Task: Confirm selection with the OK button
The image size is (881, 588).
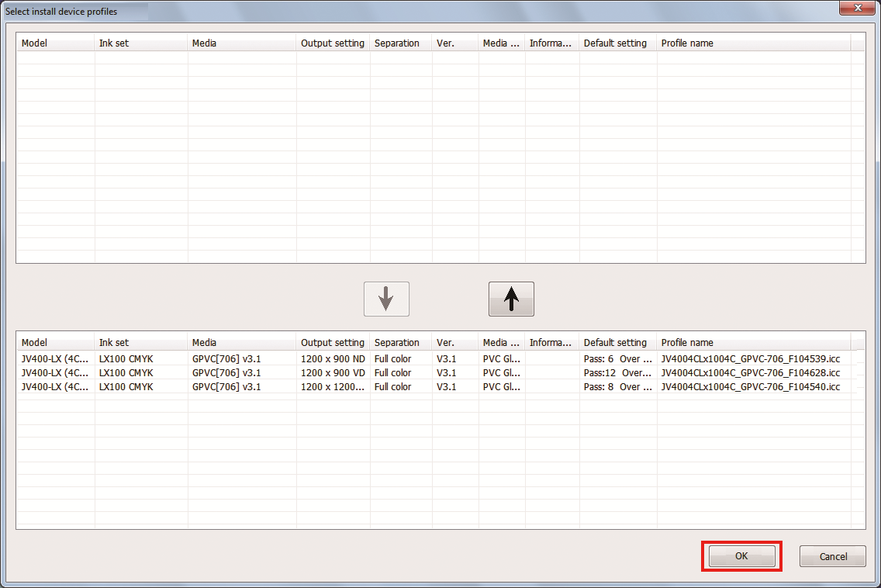Action: tap(741, 556)
